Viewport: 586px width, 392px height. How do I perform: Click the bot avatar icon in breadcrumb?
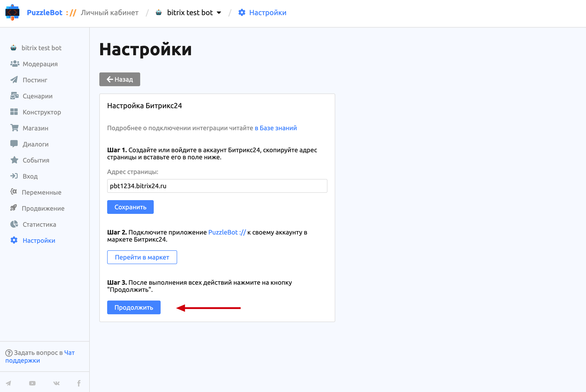click(x=159, y=12)
